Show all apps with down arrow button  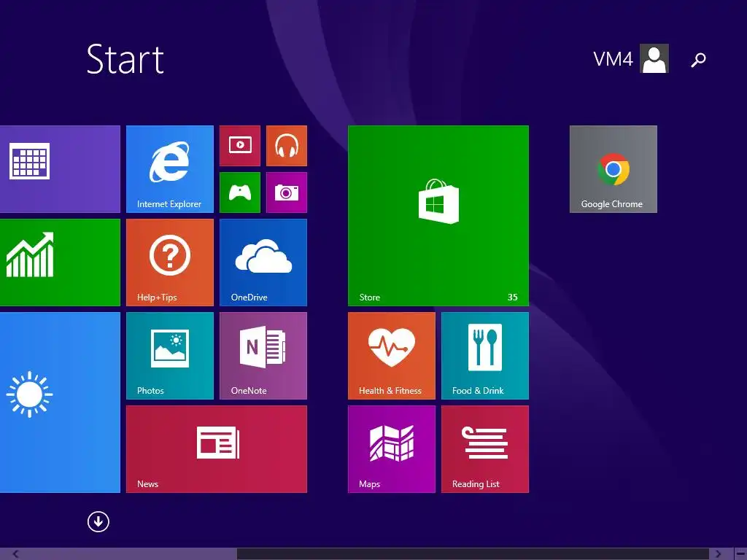click(98, 521)
